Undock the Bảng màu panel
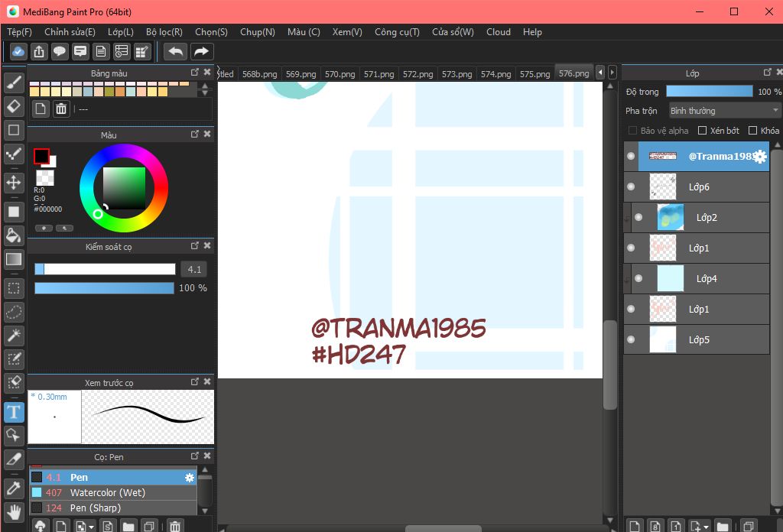 195,73
